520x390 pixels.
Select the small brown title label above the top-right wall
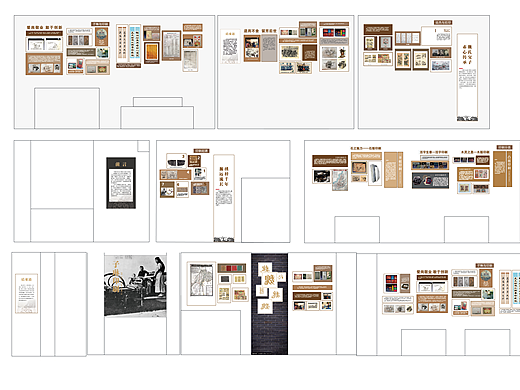tap(443, 22)
